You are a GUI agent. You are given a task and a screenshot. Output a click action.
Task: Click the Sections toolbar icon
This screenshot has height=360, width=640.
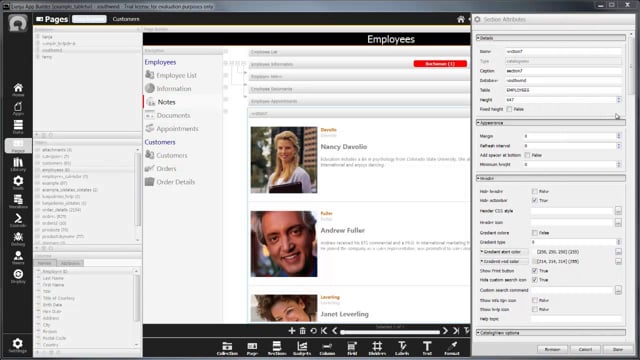tap(277, 348)
